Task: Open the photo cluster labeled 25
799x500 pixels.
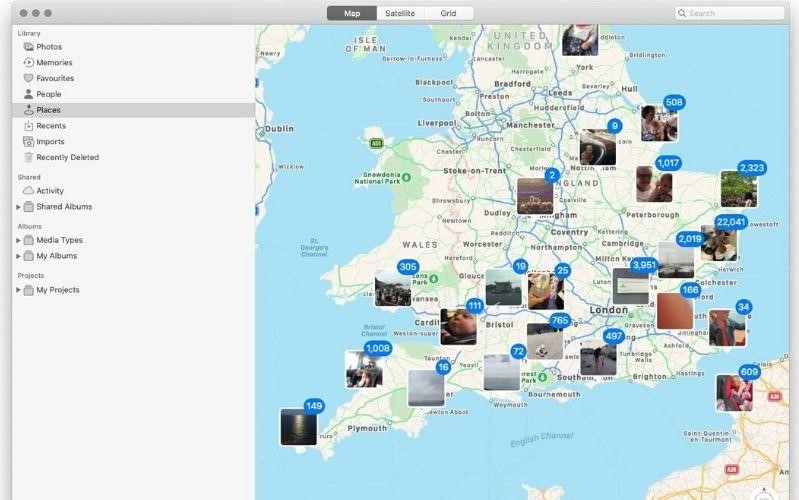Action: tap(546, 291)
